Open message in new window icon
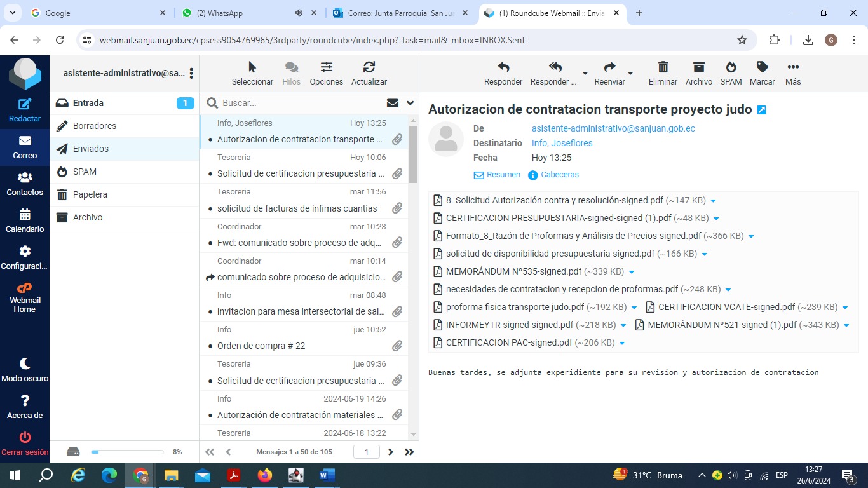The width and height of the screenshot is (868, 488). pyautogui.click(x=762, y=110)
